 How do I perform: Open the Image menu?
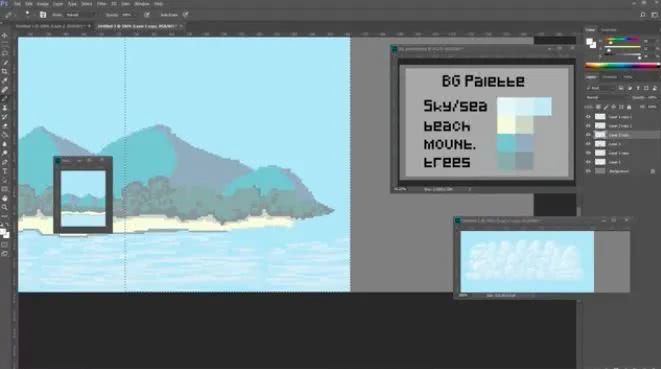point(43,4)
